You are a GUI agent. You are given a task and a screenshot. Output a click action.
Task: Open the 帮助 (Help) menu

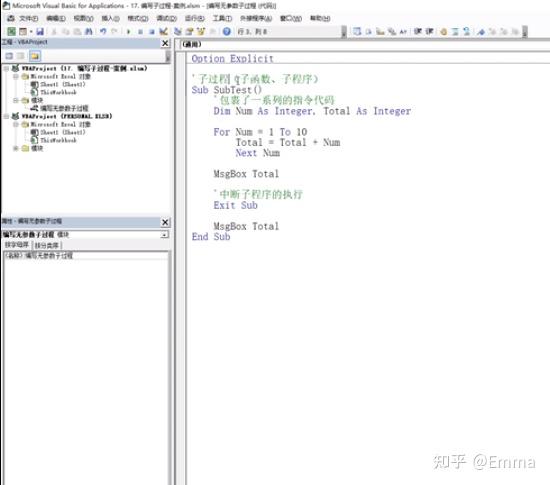click(x=320, y=18)
